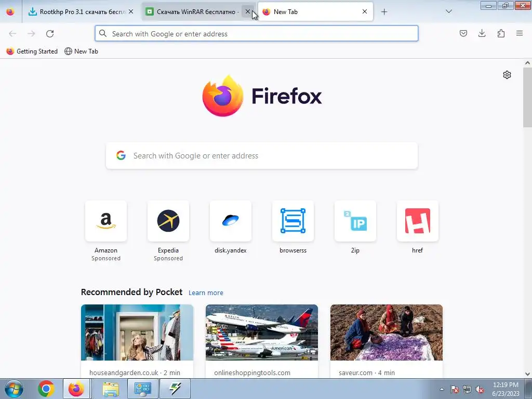This screenshot has height=399, width=532.
Task: Click saveur.com · 4 min text
Action: pos(367,373)
